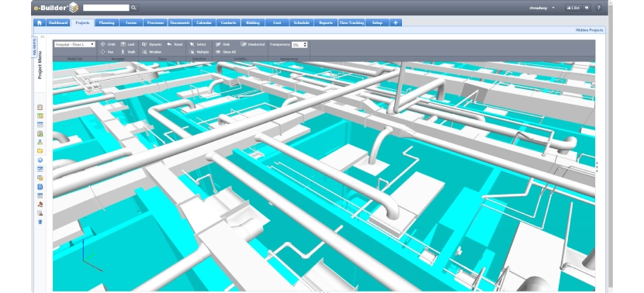This screenshot has width=644, height=293.
Task: Switch to the Planning tab
Action: [107, 23]
